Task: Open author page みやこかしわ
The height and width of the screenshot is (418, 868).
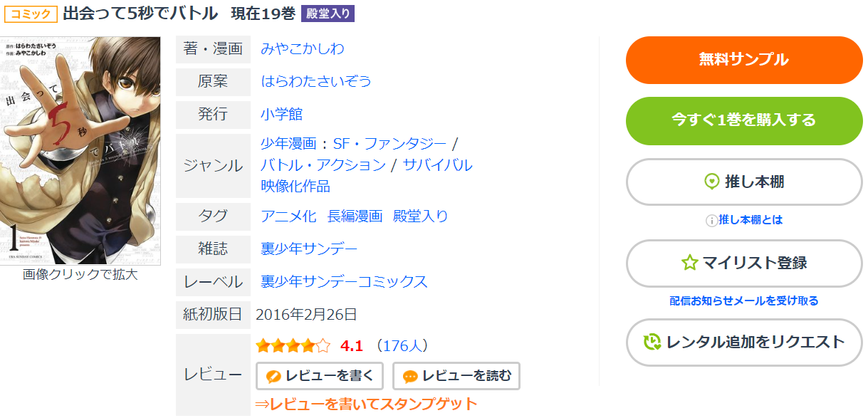Action: [x=303, y=48]
